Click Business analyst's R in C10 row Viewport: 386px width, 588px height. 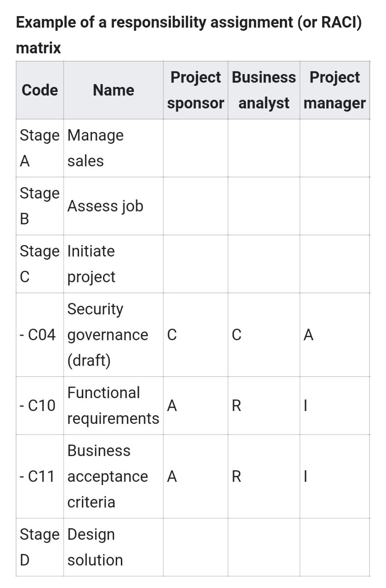[x=237, y=405]
